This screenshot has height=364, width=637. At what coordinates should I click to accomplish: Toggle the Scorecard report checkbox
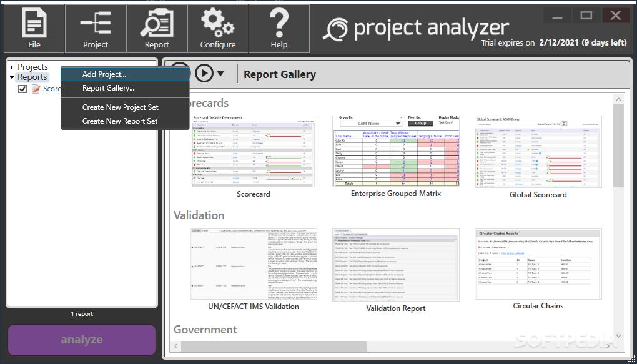coord(22,89)
